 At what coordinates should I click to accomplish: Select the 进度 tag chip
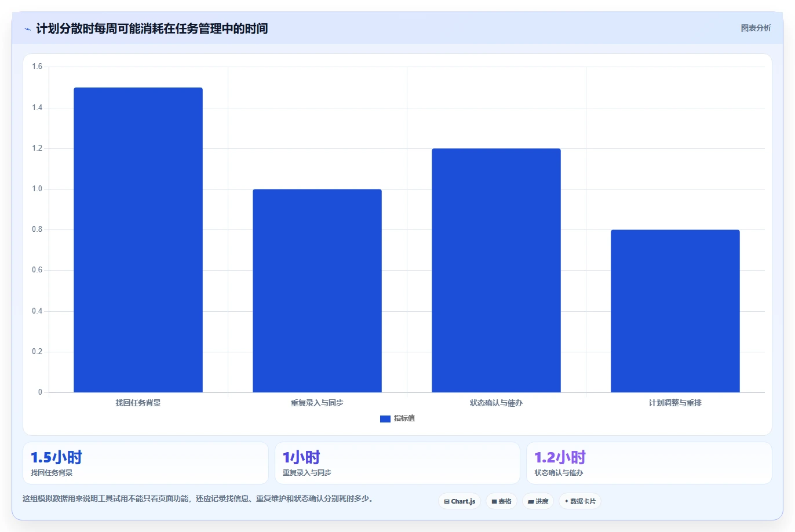[538, 501]
